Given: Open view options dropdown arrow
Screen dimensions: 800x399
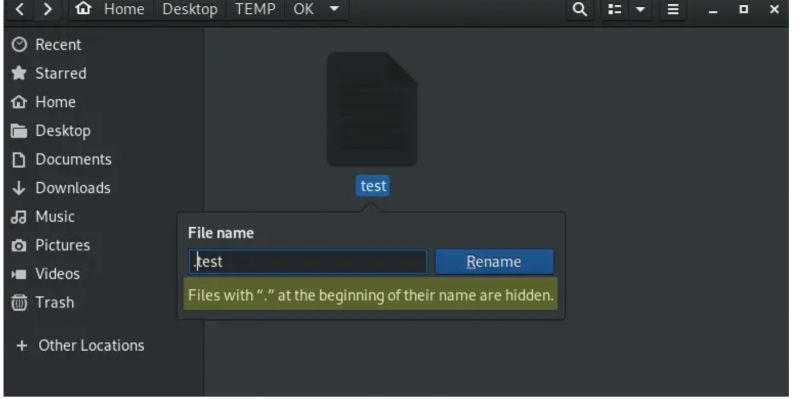Looking at the screenshot, I should 640,9.
